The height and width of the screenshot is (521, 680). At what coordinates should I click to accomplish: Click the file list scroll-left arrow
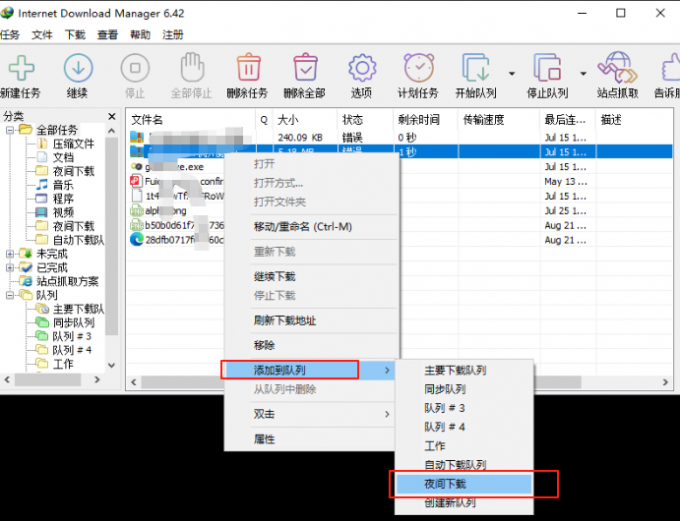(x=134, y=382)
